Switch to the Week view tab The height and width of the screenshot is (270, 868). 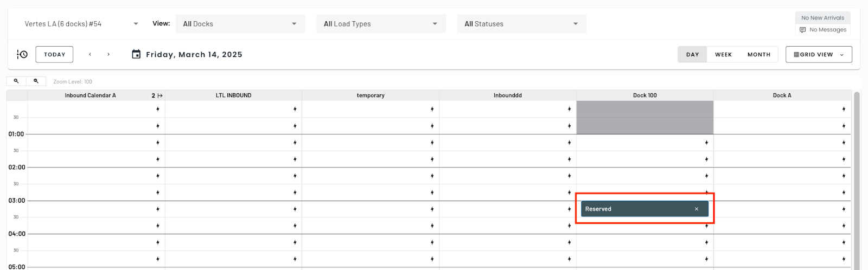tap(723, 54)
